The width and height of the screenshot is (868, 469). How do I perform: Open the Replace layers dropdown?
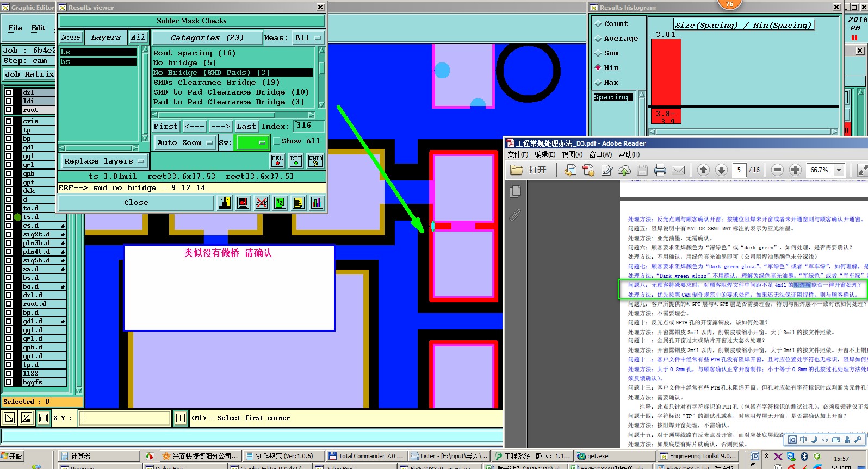[103, 161]
